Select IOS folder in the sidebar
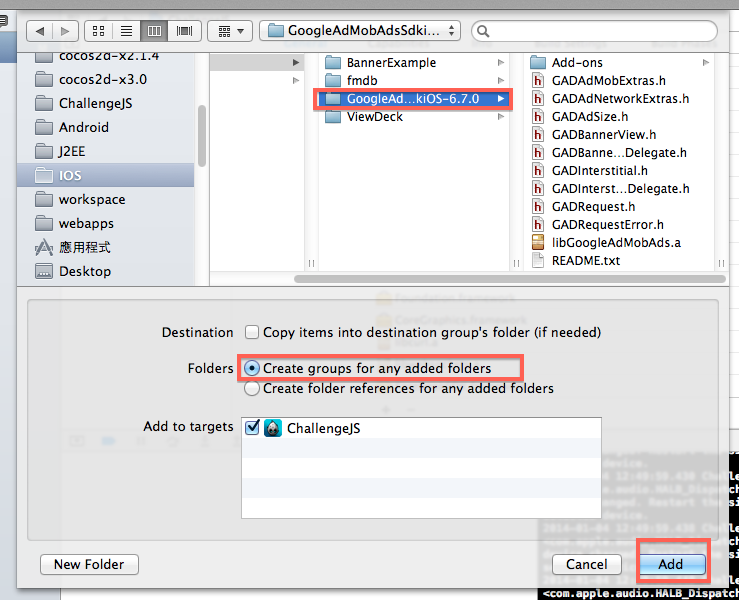This screenshot has width=739, height=600. pos(106,175)
